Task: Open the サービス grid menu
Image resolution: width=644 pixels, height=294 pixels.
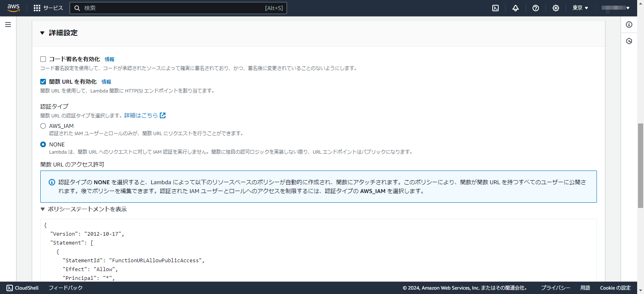Action: click(x=48, y=8)
